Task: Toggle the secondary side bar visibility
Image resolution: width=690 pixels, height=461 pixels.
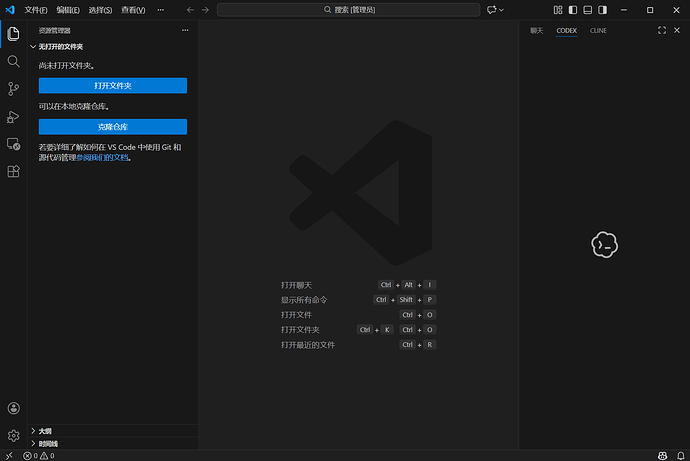Action: coord(602,10)
